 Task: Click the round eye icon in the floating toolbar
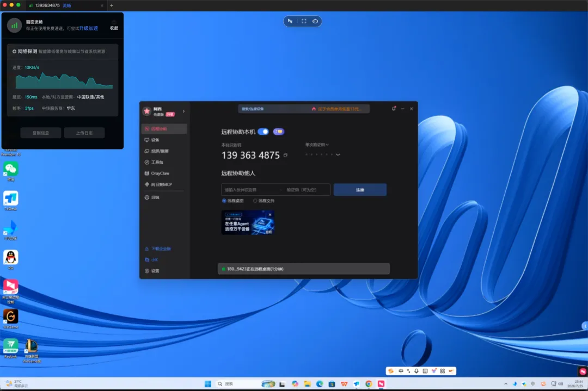click(x=315, y=21)
